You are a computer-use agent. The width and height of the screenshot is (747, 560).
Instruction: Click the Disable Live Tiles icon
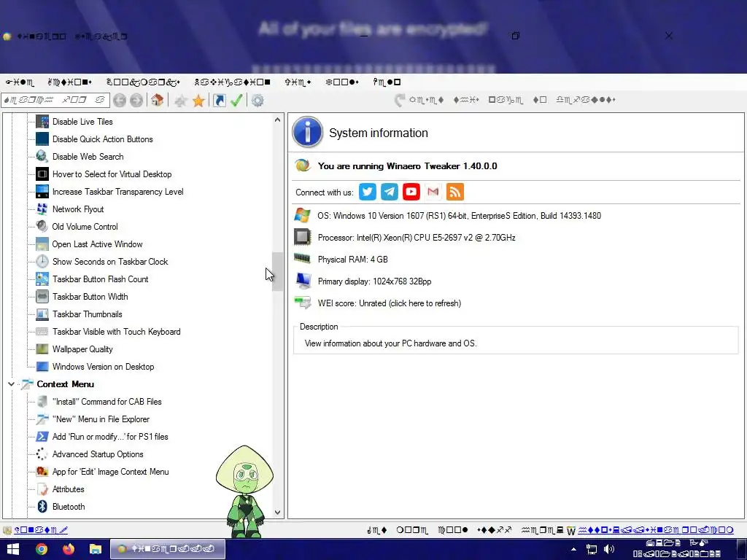[42, 122]
